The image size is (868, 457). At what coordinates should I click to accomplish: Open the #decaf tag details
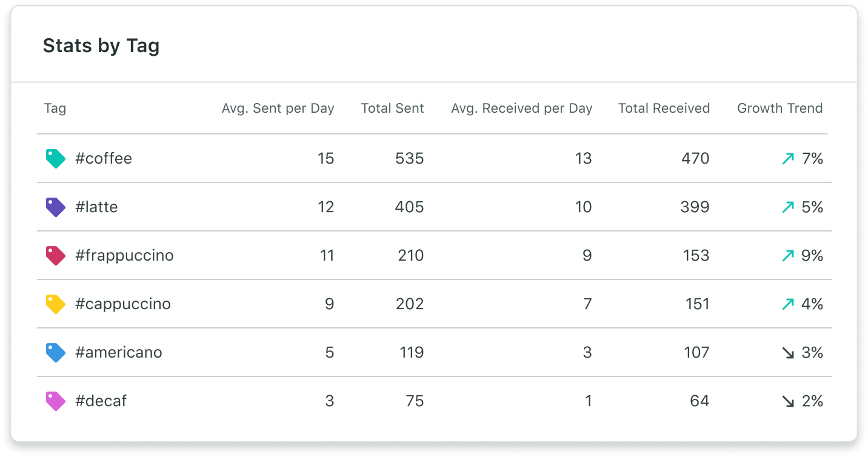(x=101, y=401)
